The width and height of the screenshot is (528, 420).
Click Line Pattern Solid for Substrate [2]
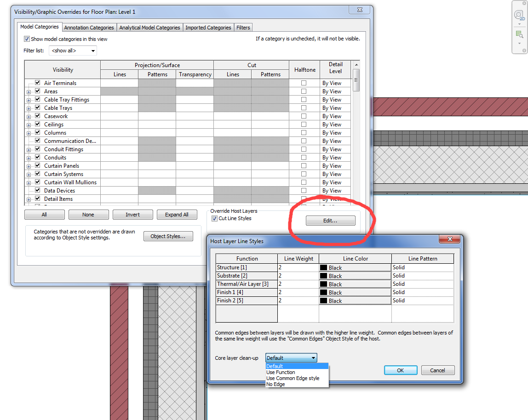tap(423, 276)
